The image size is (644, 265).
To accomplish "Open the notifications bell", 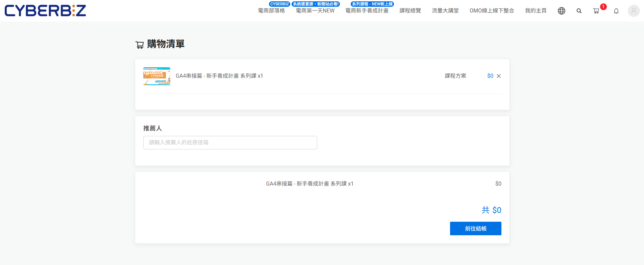I will coord(616,11).
